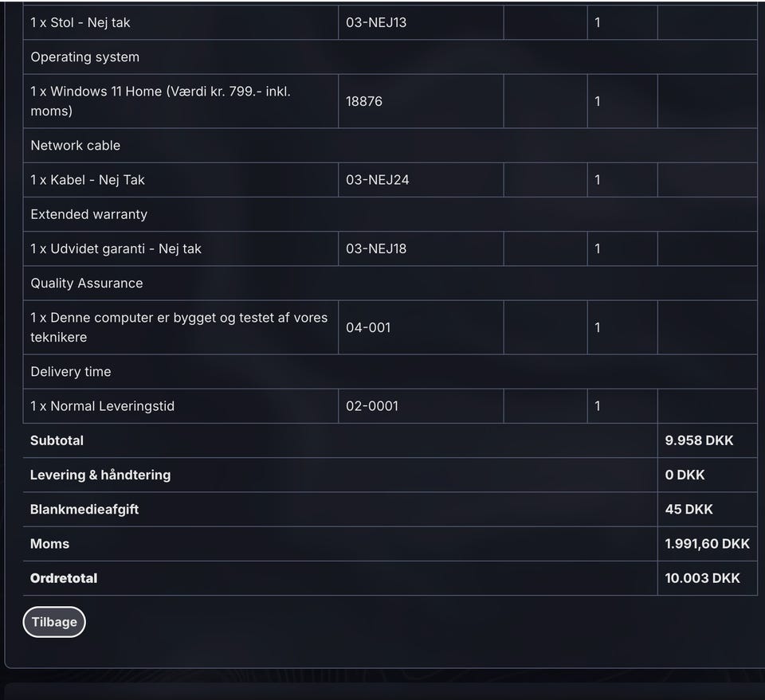Click the Network cable section header
This screenshot has width=765, height=700.
click(76, 146)
